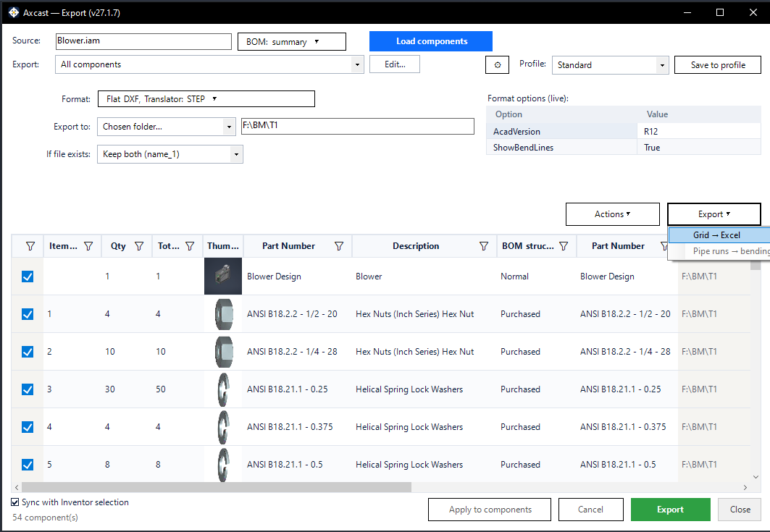Click the F:\BM\T1 folder path field

tap(358, 126)
